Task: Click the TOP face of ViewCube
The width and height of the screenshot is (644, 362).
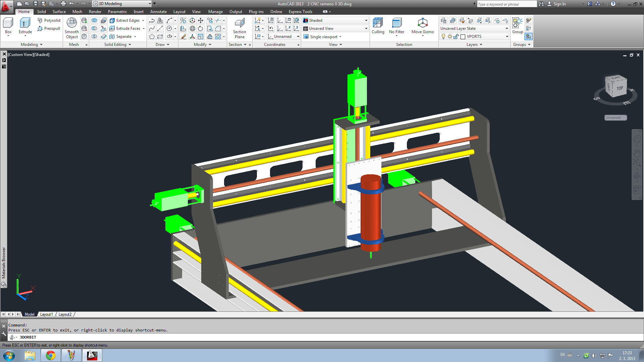Action: [x=619, y=88]
